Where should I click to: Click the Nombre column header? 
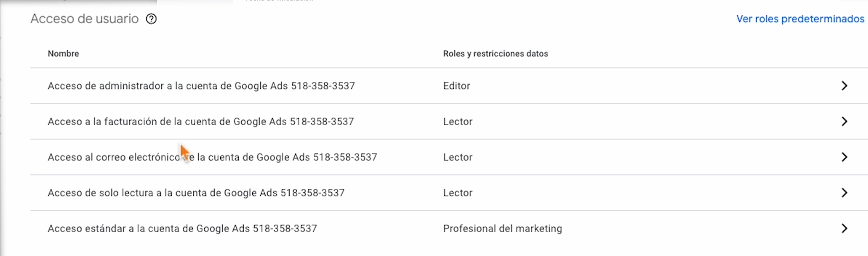click(x=63, y=53)
